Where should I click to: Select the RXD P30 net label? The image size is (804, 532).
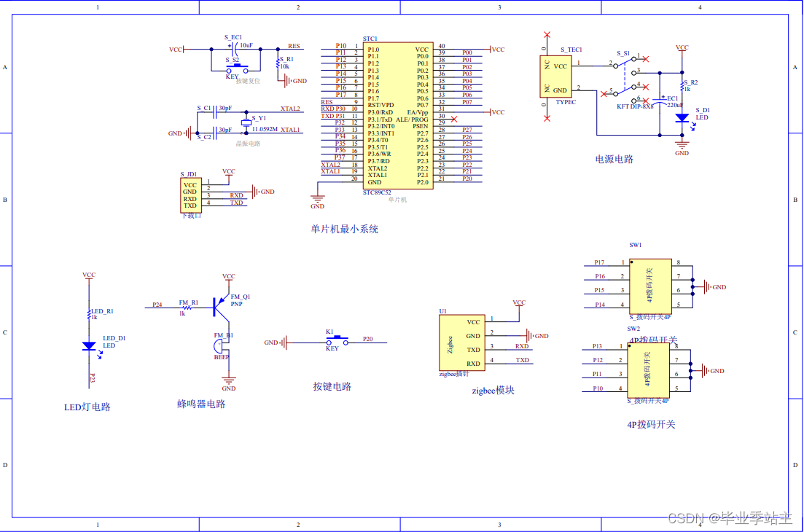coord(333,109)
